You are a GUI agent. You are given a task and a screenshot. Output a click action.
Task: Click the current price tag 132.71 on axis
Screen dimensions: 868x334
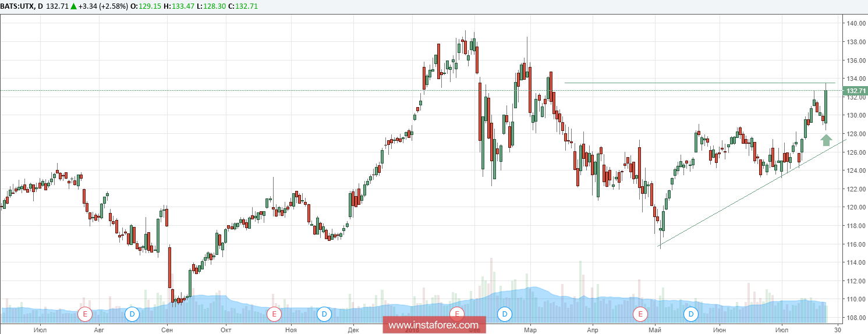tap(856, 91)
